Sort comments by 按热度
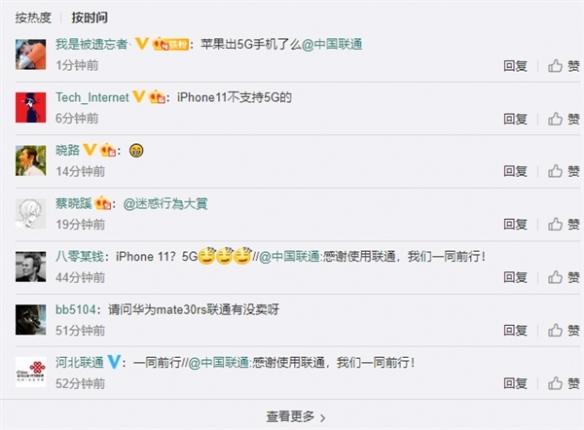The image size is (584, 430). click(x=33, y=17)
